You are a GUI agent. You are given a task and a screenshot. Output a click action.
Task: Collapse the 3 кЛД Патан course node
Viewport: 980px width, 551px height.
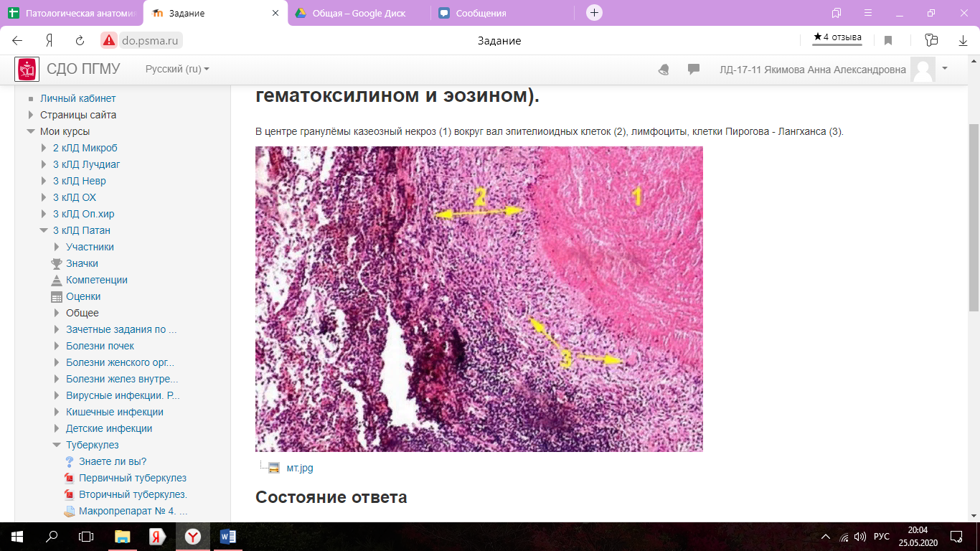pyautogui.click(x=44, y=230)
